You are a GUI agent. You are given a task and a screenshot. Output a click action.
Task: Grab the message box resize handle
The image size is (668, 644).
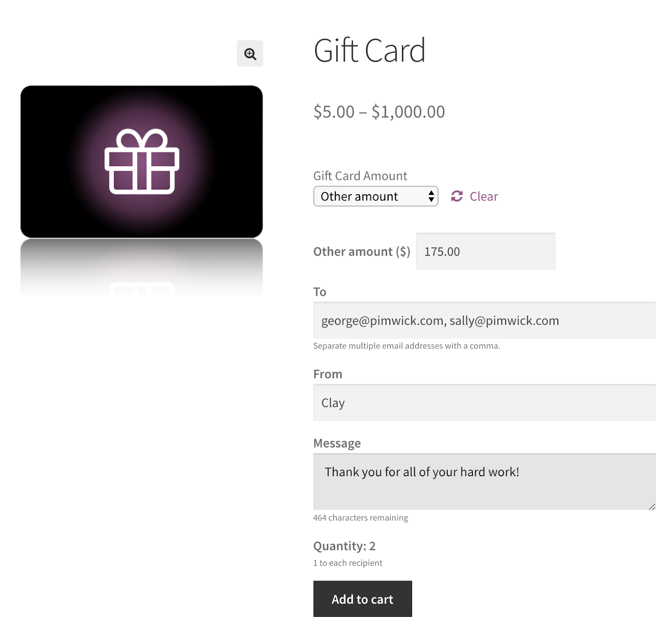(652, 506)
